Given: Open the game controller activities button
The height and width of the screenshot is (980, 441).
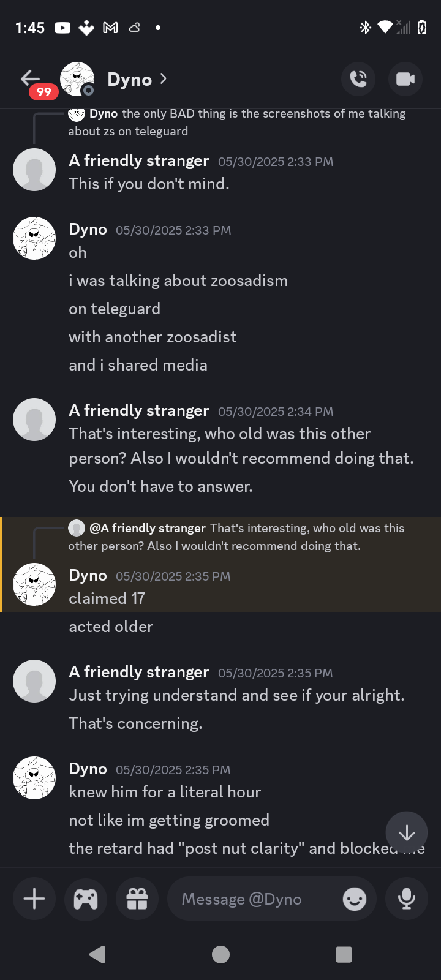Looking at the screenshot, I should pyautogui.click(x=86, y=899).
